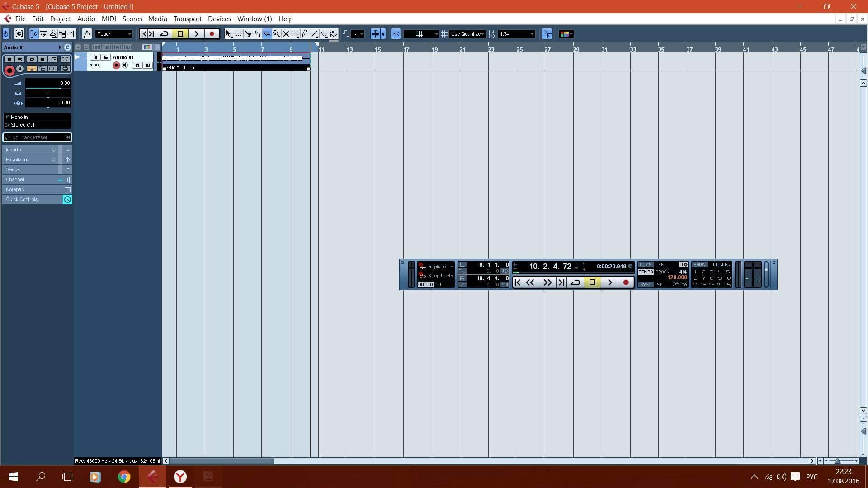Select the Range Selection tool
Viewport: 868px width, 488px height.
tap(238, 34)
